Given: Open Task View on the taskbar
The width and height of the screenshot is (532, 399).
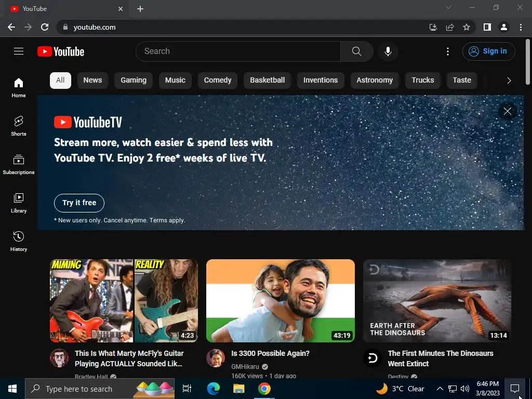Looking at the screenshot, I should 187,389.
